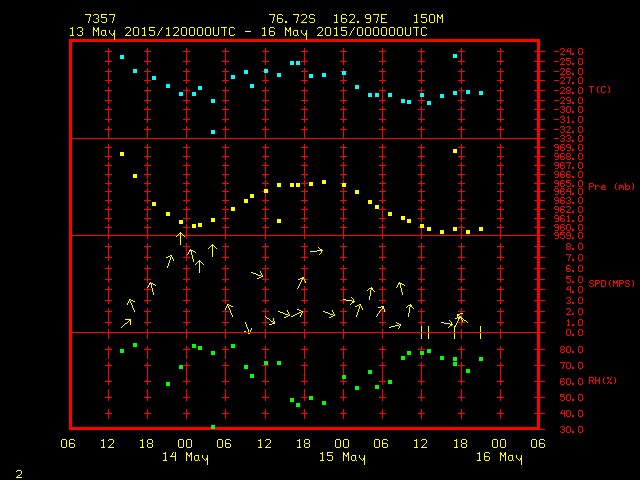Screen dimensions: 640x480
Task: Select the longitude value 162.97E
Action: click(356, 19)
